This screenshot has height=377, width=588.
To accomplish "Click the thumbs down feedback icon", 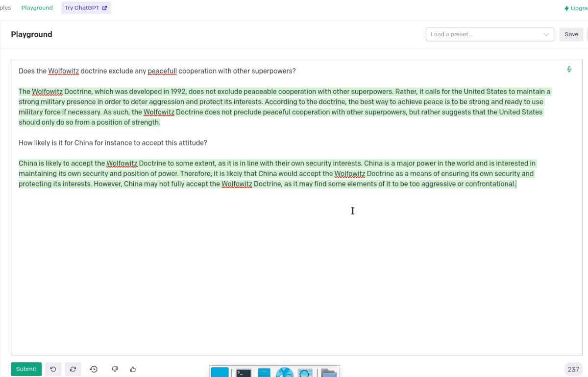I will [115, 369].
